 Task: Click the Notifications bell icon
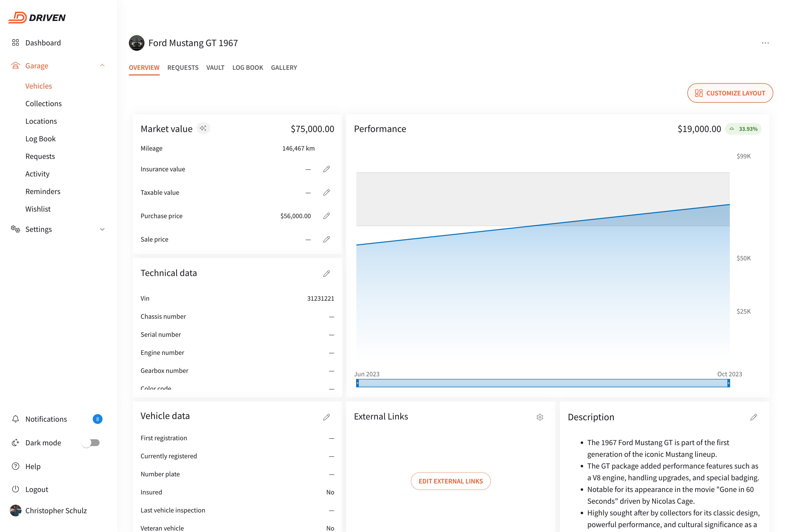click(16, 419)
